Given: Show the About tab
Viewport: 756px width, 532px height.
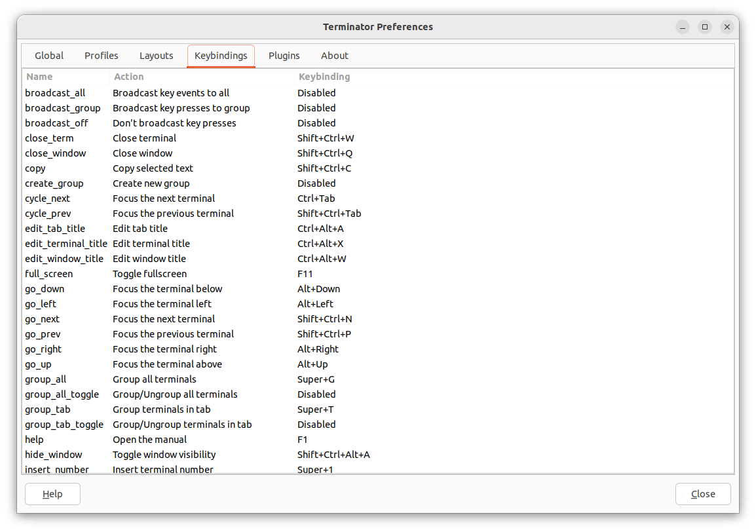Looking at the screenshot, I should pyautogui.click(x=335, y=56).
